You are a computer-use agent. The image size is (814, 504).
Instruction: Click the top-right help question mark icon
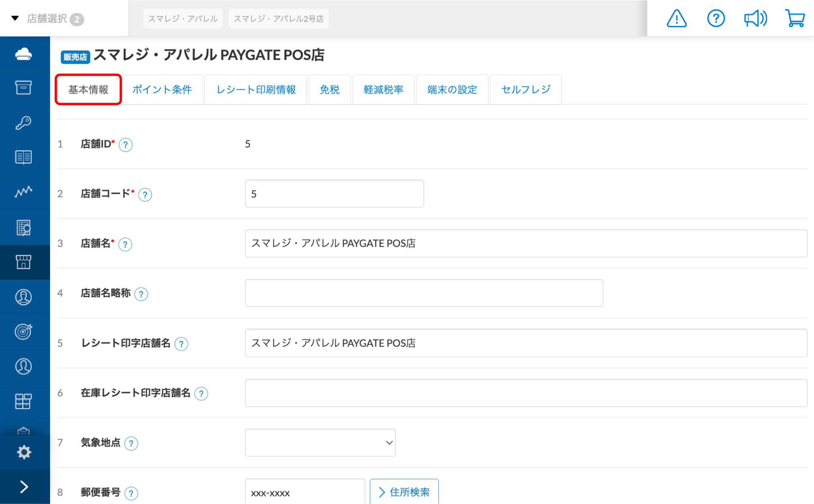coord(716,18)
